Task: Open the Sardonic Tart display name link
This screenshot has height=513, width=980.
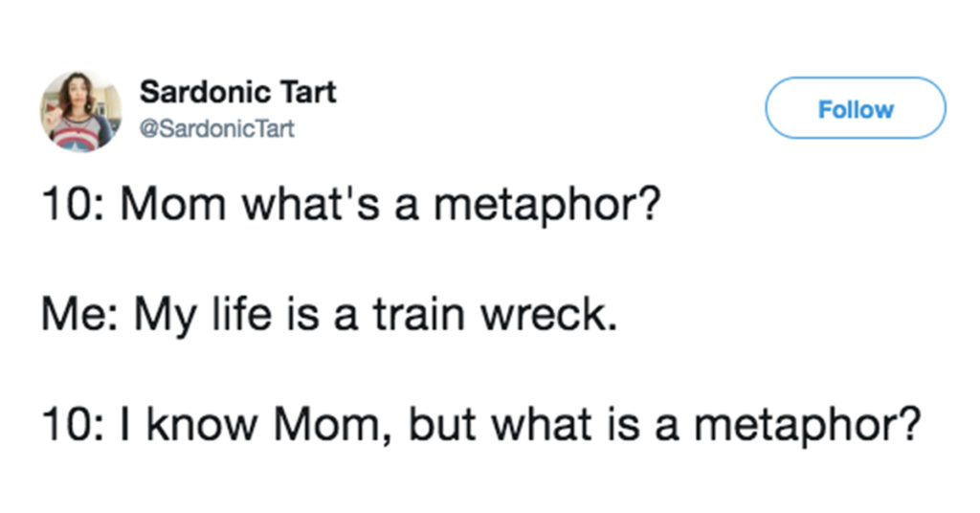Action: tap(237, 93)
